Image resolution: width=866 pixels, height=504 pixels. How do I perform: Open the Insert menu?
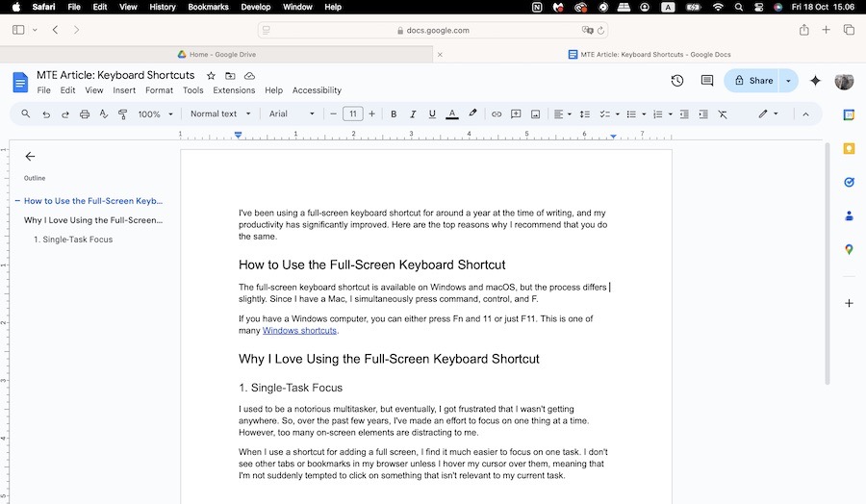pyautogui.click(x=124, y=90)
